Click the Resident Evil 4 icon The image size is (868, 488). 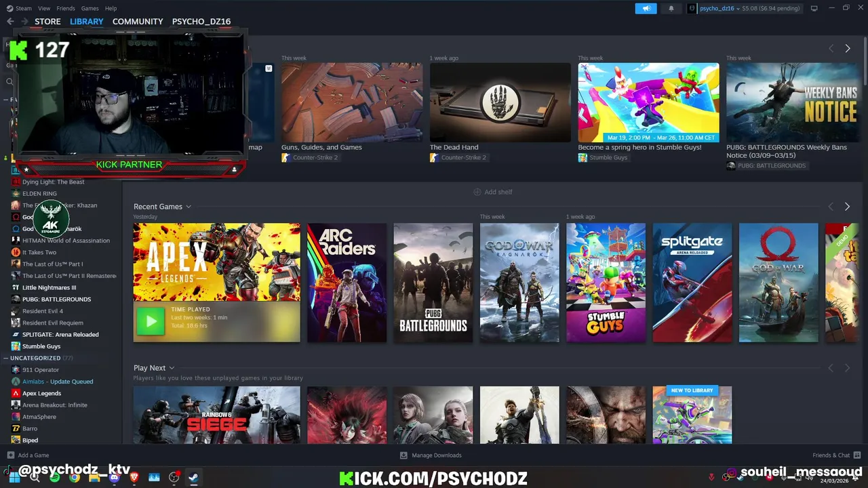pos(16,311)
